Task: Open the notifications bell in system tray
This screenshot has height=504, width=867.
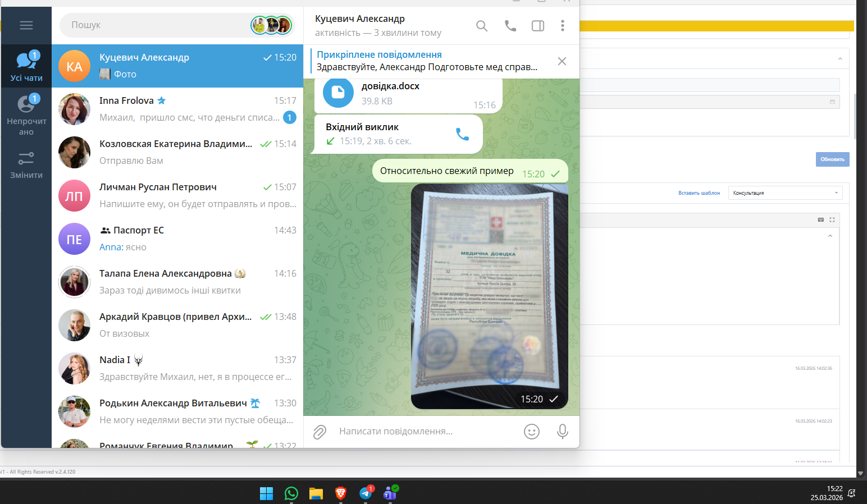Action: click(x=852, y=493)
